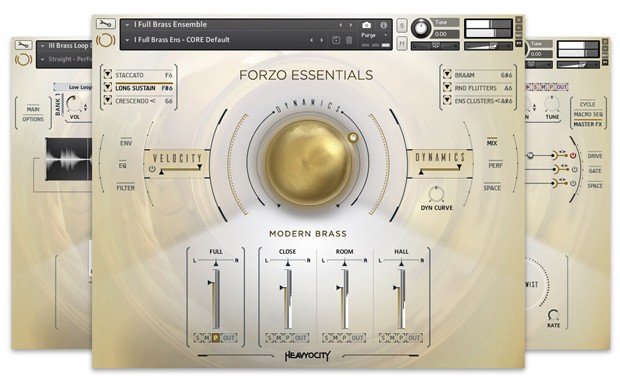Click the large gold Dynamics knob
Screen dimensions: 620x384
point(309,163)
